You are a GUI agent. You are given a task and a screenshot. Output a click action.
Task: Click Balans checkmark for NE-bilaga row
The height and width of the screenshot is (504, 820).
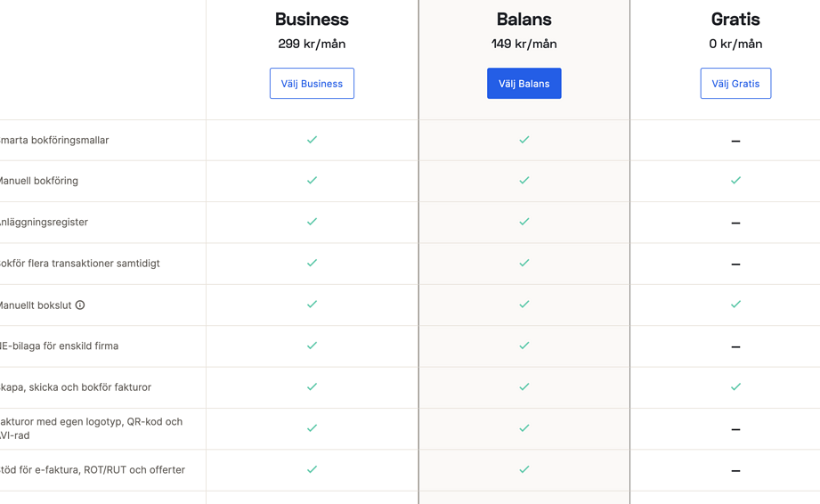(x=524, y=345)
